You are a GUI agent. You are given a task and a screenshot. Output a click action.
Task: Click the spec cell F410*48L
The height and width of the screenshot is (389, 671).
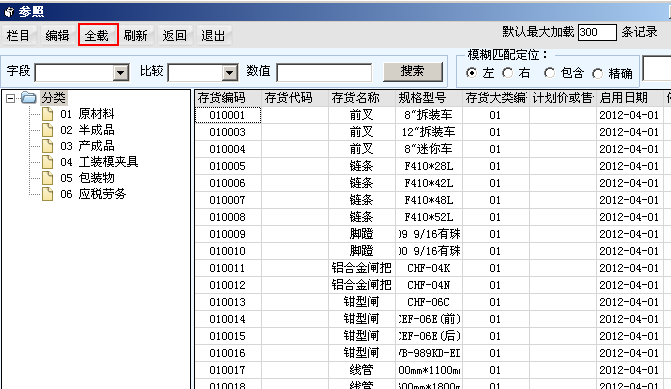(x=429, y=200)
